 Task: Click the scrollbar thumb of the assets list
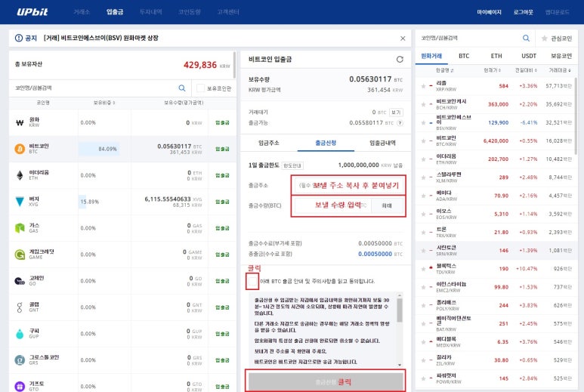click(x=234, y=65)
